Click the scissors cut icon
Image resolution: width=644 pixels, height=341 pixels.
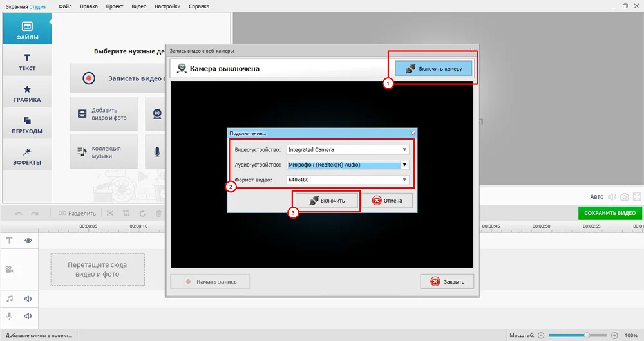coord(110,214)
